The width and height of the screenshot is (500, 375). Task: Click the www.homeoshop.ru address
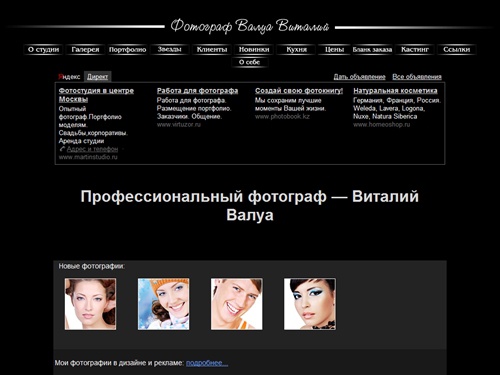pyautogui.click(x=382, y=125)
